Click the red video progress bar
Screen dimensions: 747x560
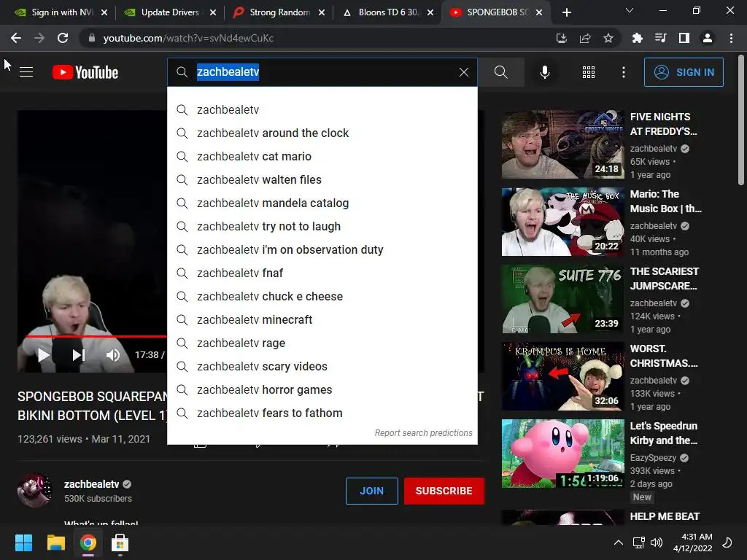tap(97, 336)
